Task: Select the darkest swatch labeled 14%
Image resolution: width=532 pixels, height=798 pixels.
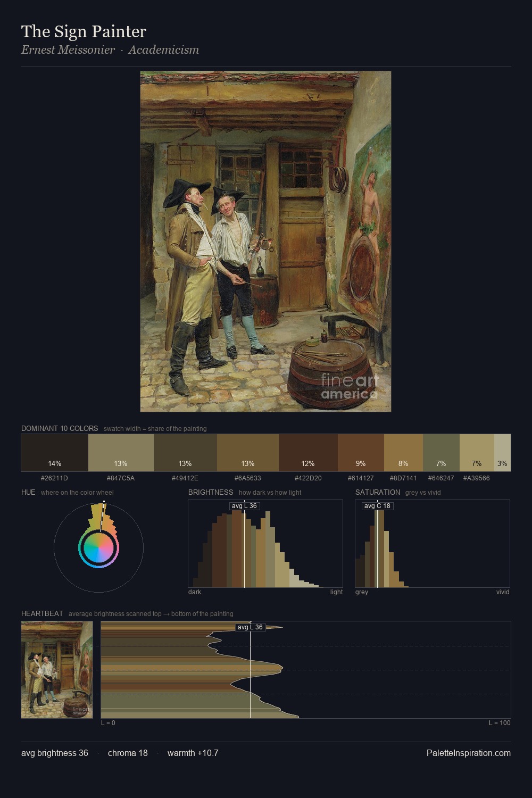Action: pos(55,453)
